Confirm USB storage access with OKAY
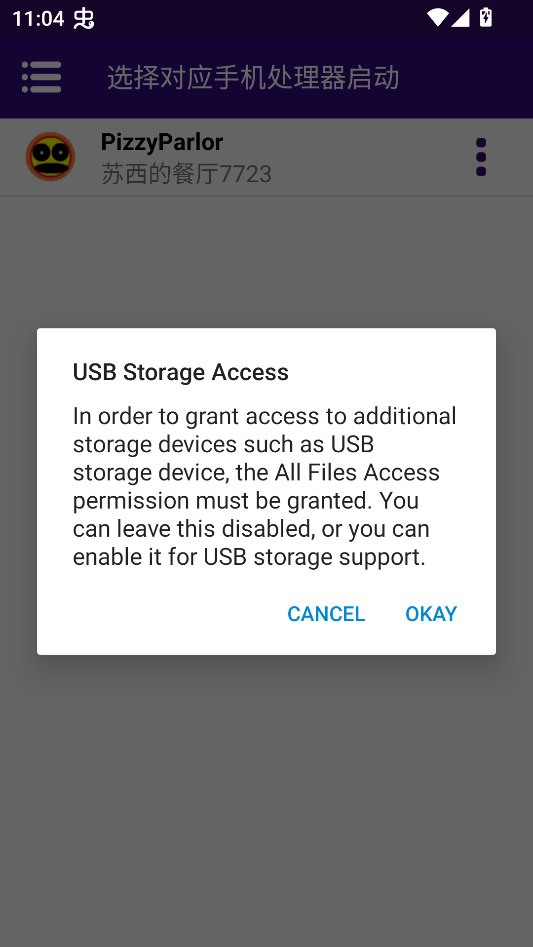 [431, 614]
